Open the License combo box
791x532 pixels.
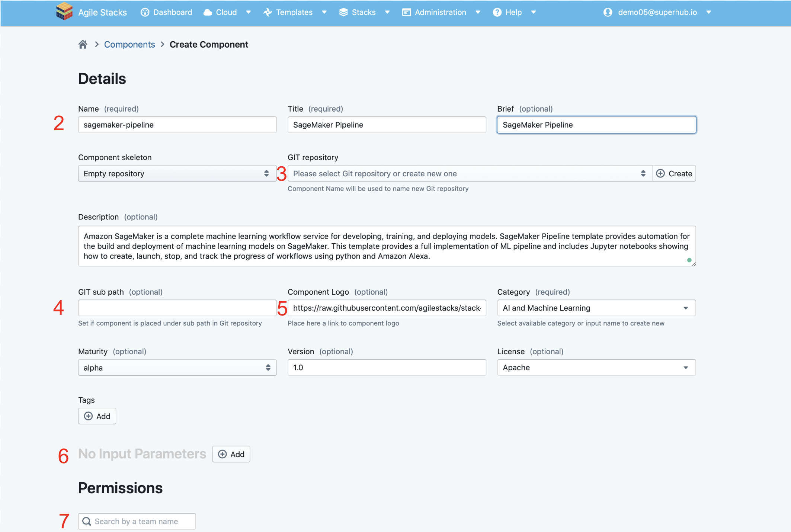point(596,368)
